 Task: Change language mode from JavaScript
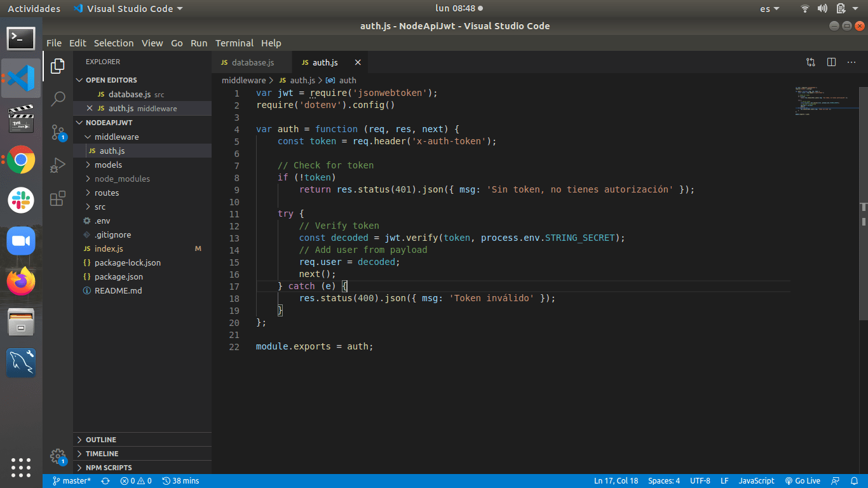click(756, 481)
